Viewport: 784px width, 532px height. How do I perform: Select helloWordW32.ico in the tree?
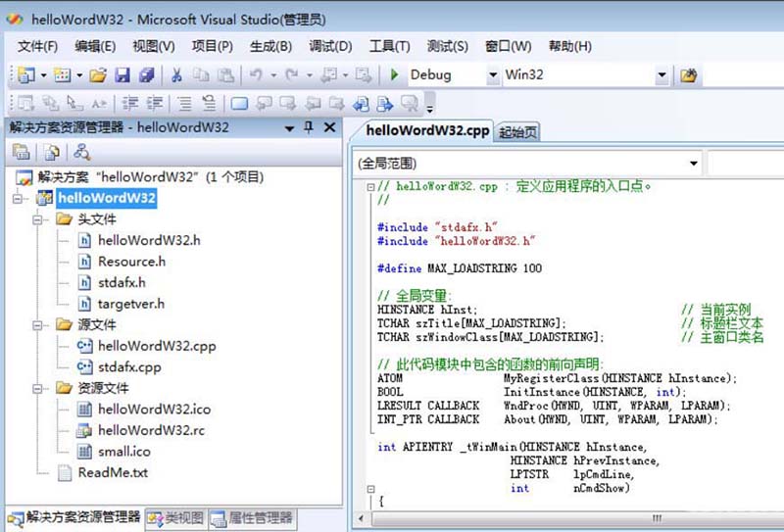(x=154, y=409)
